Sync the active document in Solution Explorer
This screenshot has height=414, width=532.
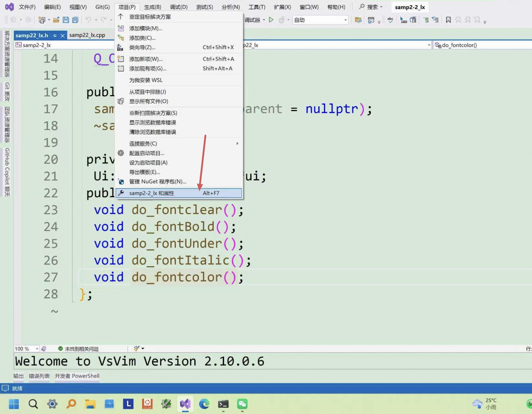click(358, 20)
